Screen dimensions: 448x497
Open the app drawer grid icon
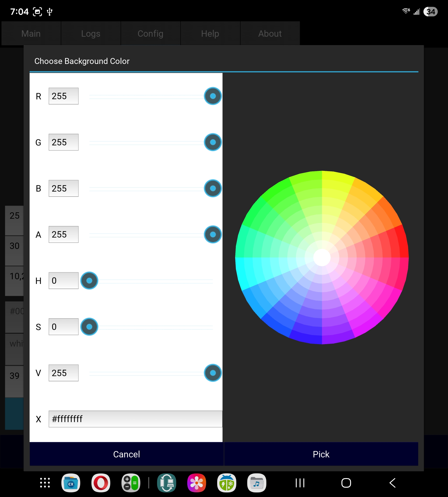45,483
